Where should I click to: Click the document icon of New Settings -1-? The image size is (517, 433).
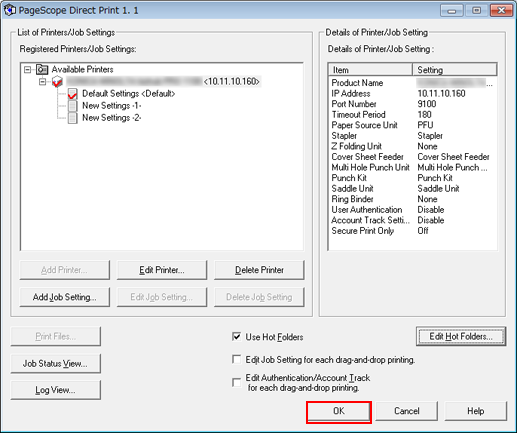coord(72,106)
